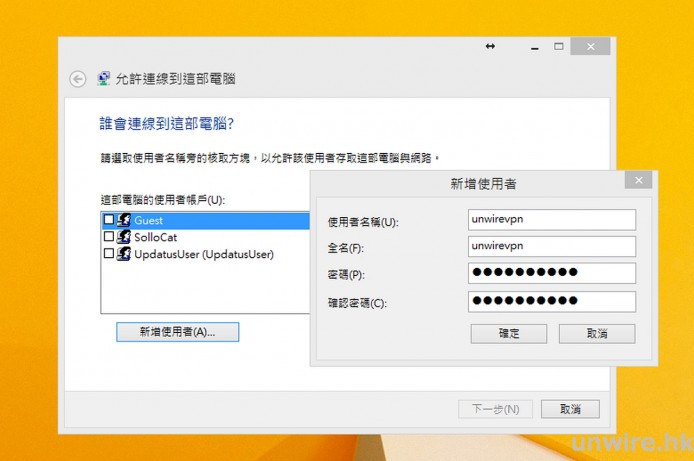Screen dimensions: 694x461
Task: Tick the SolloCat checkbox
Action: click(109, 237)
